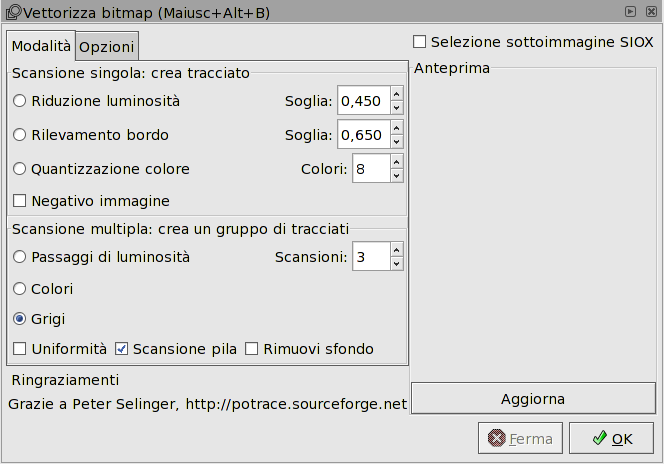
Task: Select Quantizzazione colore mode
Action: (x=20, y=169)
